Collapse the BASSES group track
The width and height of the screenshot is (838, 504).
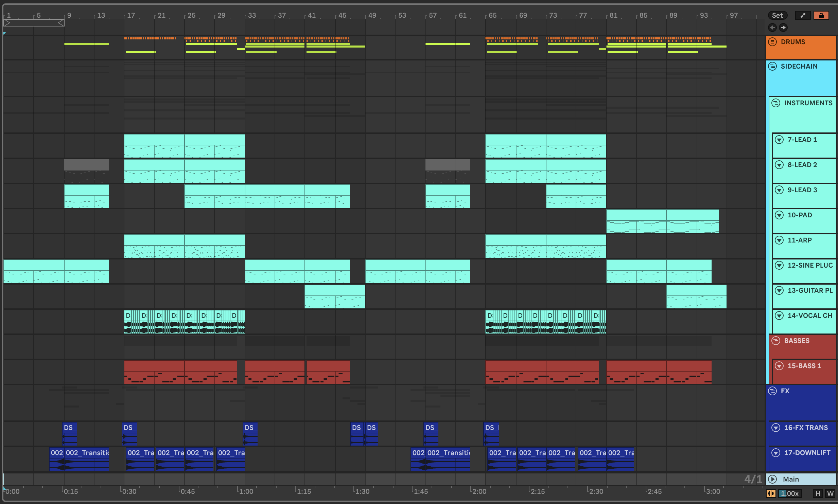tap(776, 341)
